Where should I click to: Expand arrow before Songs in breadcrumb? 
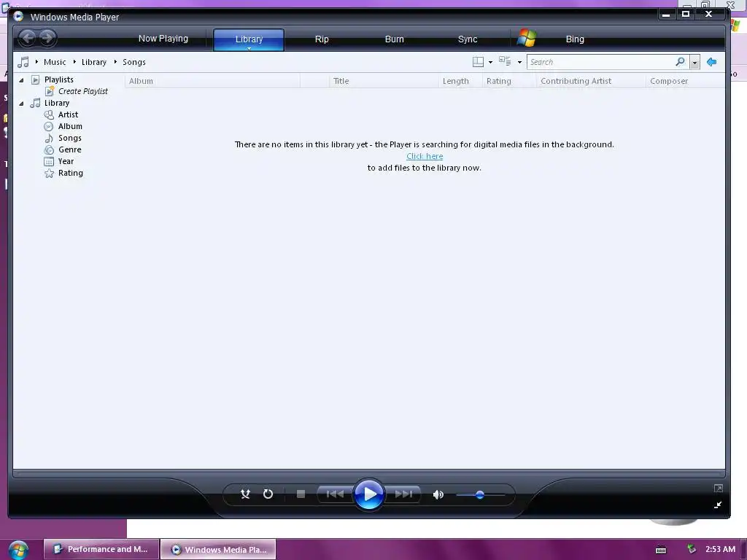pos(115,62)
